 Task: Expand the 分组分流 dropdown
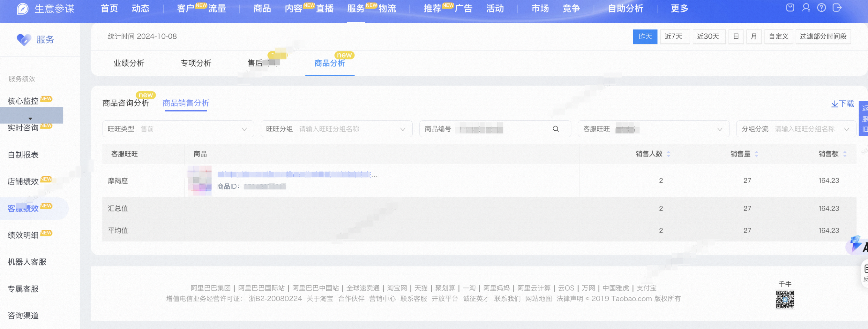point(796,129)
